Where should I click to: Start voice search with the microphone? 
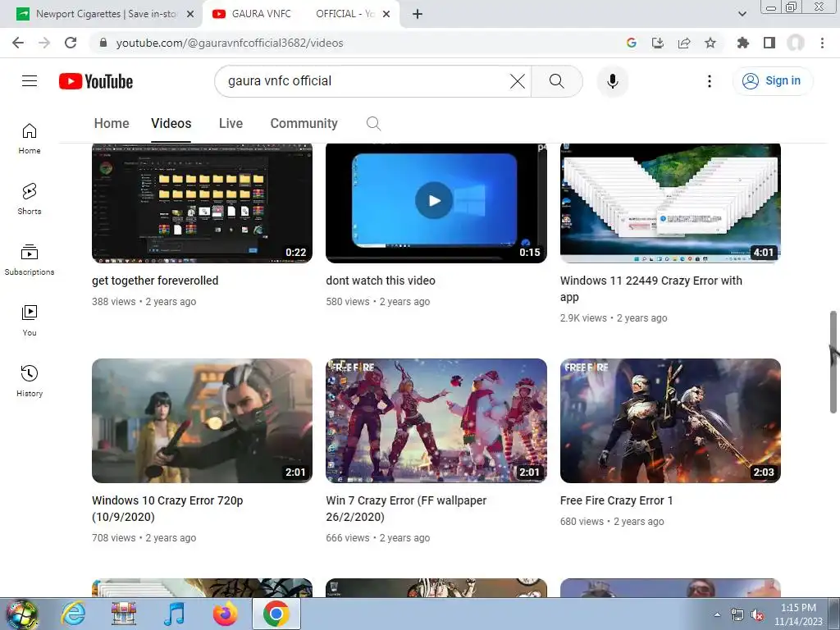point(612,81)
